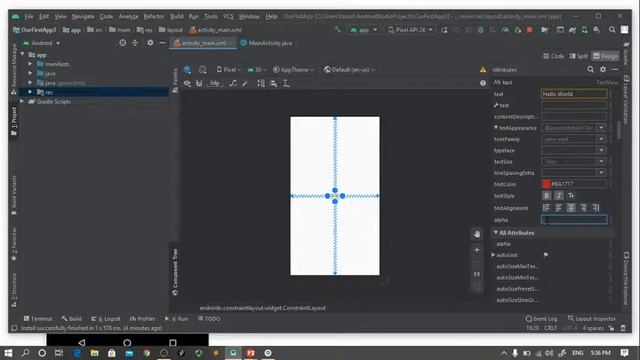Click the red Stop app icon
The image size is (640, 360).
530,30
